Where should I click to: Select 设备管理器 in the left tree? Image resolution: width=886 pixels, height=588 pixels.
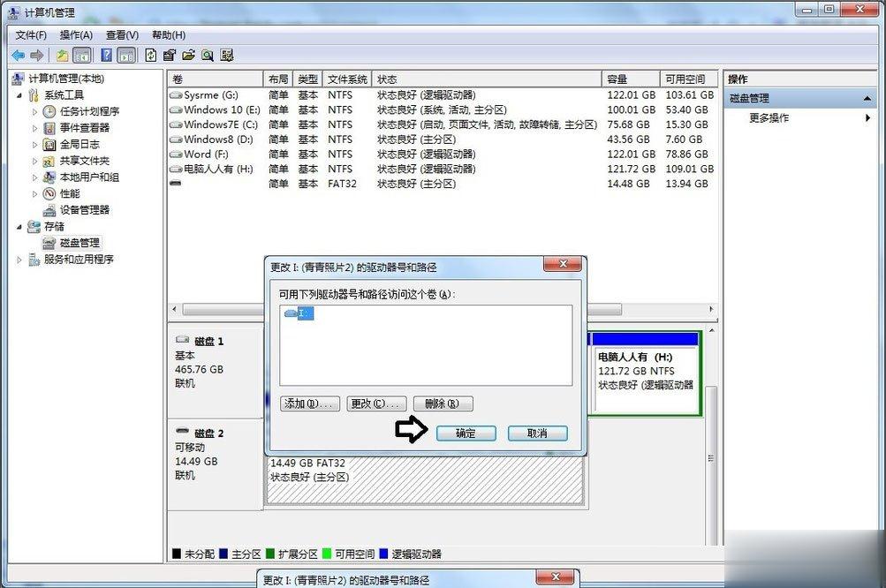coord(84,210)
